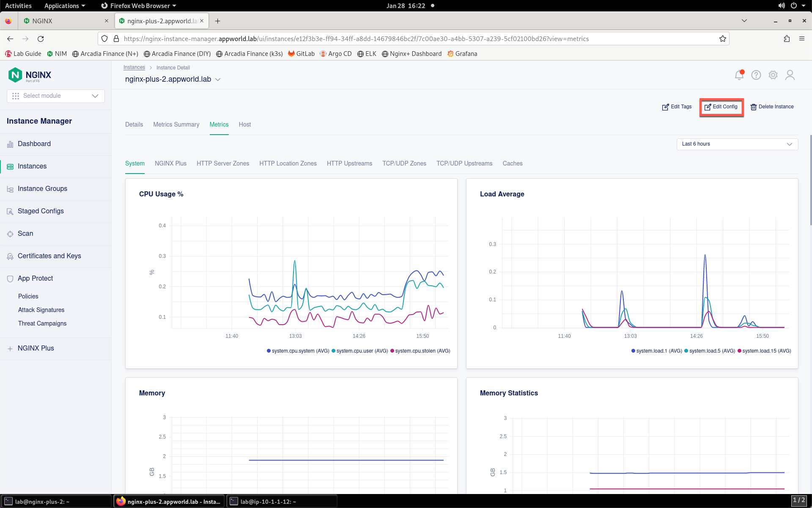Click the Activities button

coord(18,6)
